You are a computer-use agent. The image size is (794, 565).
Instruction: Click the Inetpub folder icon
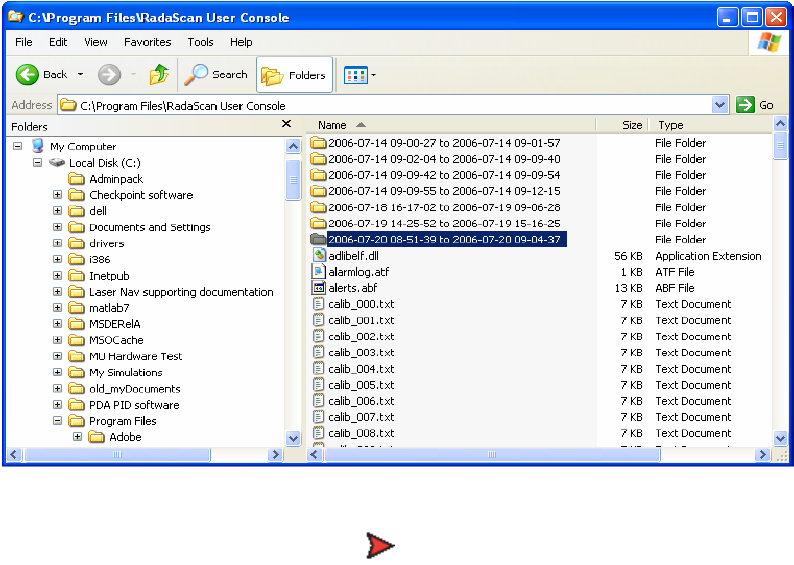(x=76, y=276)
